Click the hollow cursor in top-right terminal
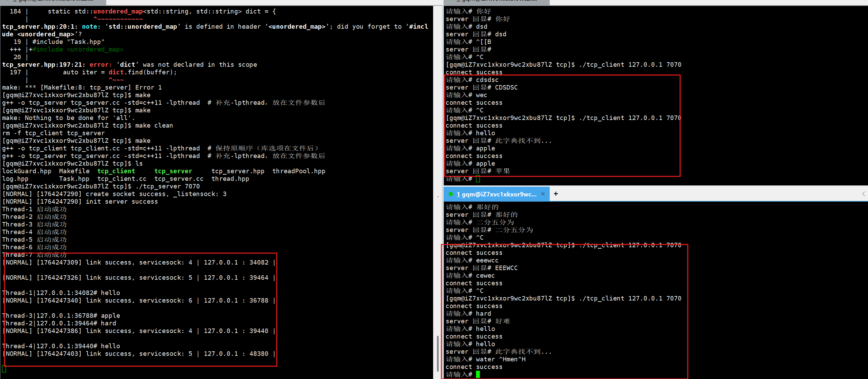This screenshot has height=379, width=868. tap(478, 179)
